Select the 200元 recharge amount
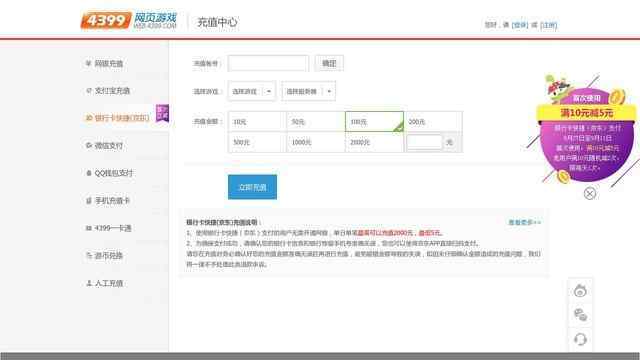 [433, 122]
